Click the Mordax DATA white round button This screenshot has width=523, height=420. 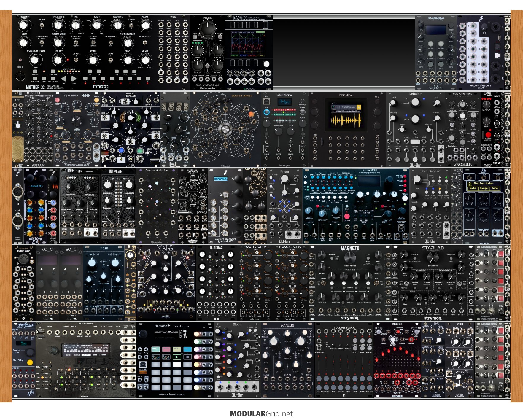pyautogui.click(x=266, y=64)
